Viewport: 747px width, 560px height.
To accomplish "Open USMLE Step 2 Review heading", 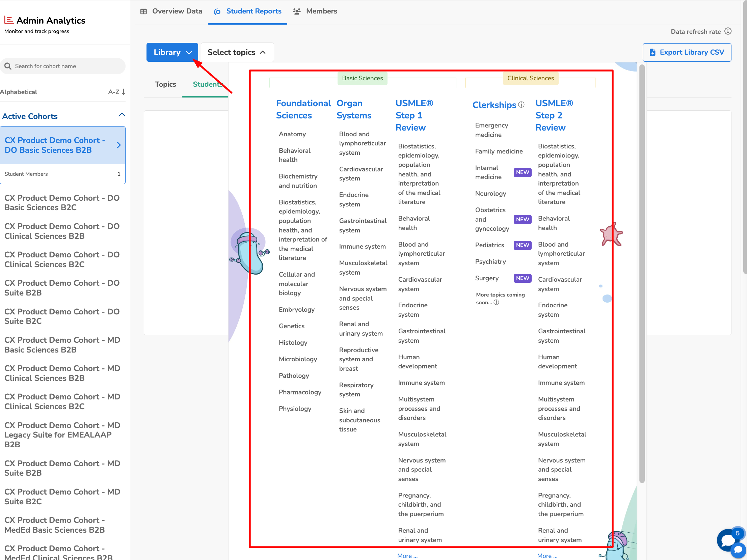I will tap(554, 115).
